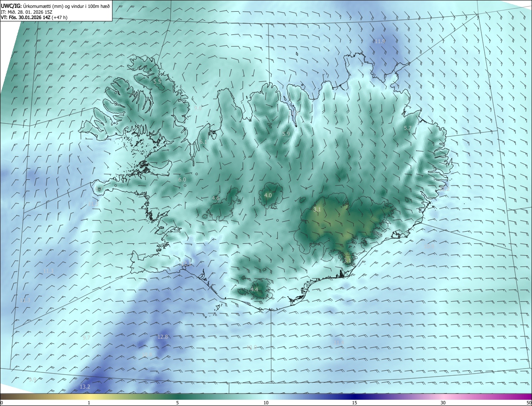The image size is (532, 406).
Task: Click the 9.7 value southwest of Iceland
Action: [x=86, y=338]
